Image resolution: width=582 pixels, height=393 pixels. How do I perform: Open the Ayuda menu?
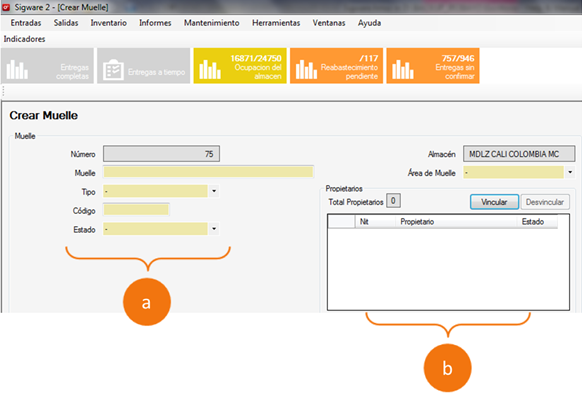[x=369, y=23]
